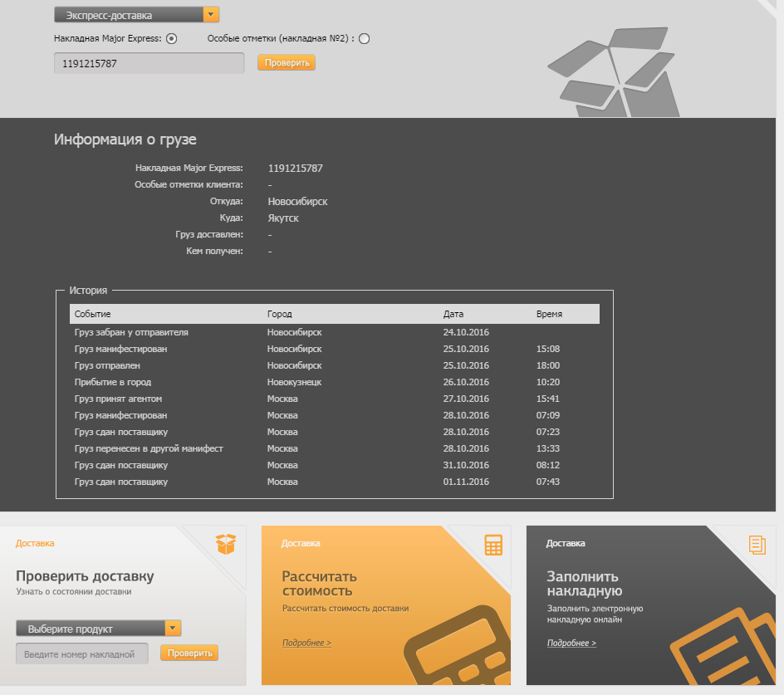Image resolution: width=784 pixels, height=695 pixels.
Task: Click the Проверить button in the delivery check card
Action: pyautogui.click(x=189, y=653)
